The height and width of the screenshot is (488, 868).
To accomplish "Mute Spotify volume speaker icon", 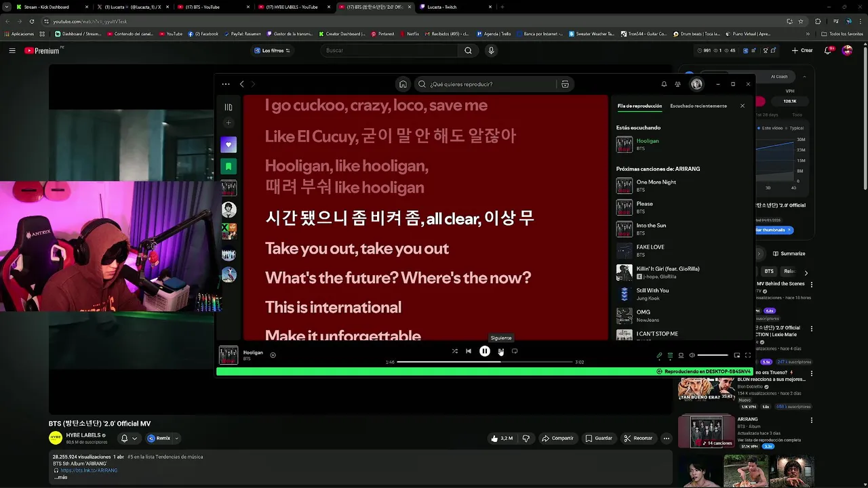I will 692,355.
